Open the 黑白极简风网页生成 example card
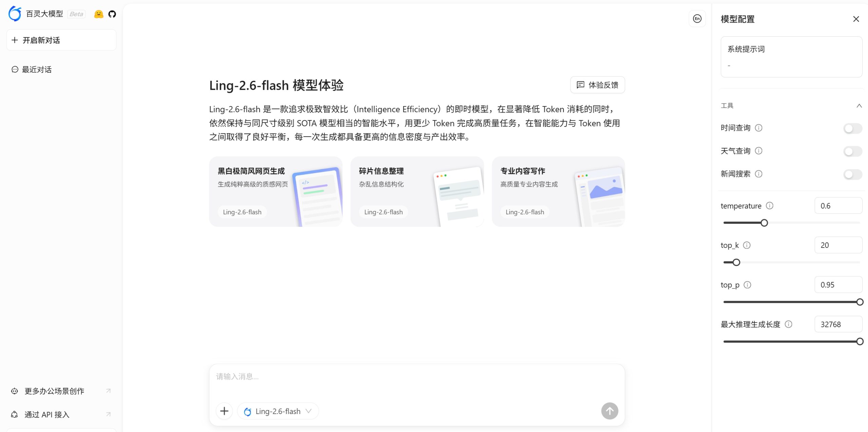This screenshot has height=432, width=868. click(276, 192)
